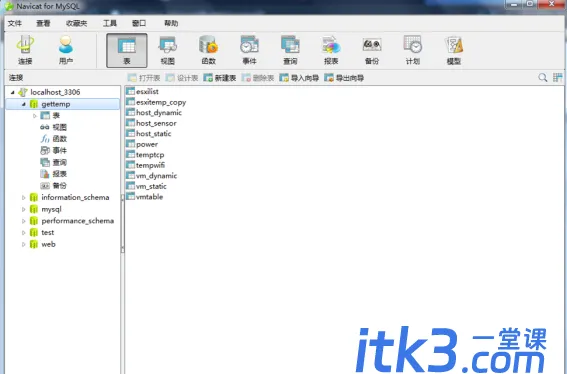Open the 模型 (Model) toolbar icon
Image resolution: width=567 pixels, height=374 pixels.
pos(453,50)
